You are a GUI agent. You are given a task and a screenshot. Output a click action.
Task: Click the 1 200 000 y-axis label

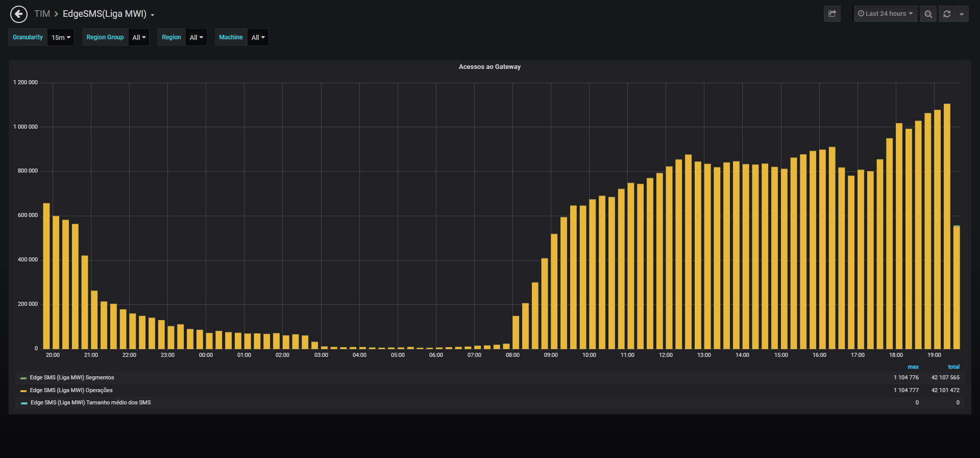pos(26,82)
